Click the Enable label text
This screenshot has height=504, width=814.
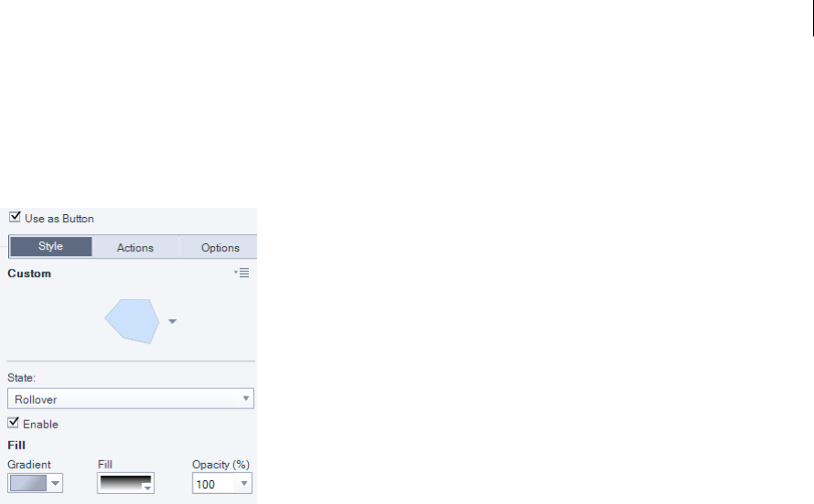[40, 425]
